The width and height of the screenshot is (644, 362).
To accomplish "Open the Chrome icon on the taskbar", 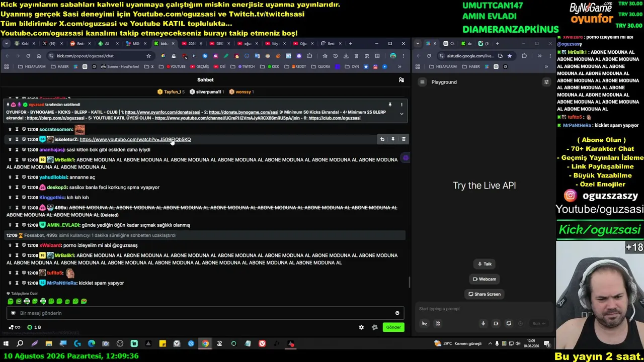I will point(205,344).
